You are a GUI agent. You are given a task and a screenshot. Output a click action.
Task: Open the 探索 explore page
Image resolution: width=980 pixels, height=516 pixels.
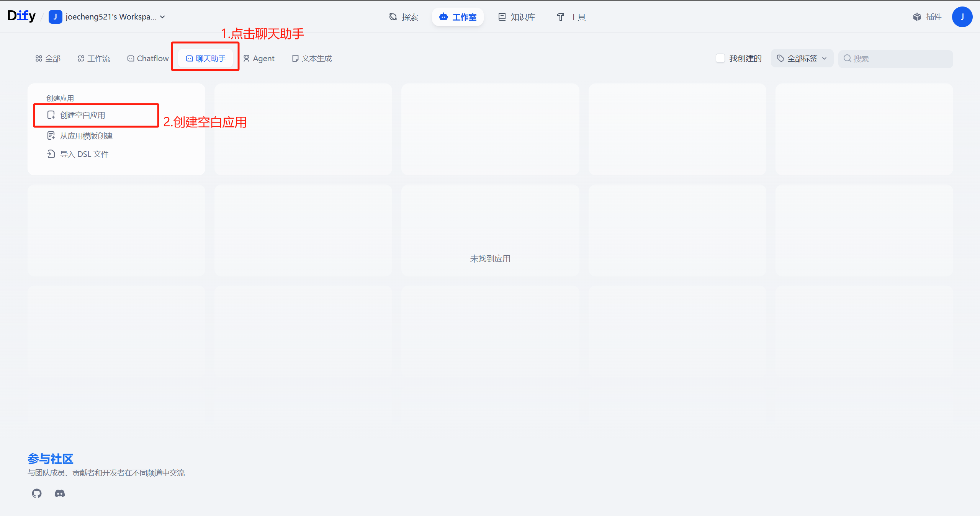point(404,17)
